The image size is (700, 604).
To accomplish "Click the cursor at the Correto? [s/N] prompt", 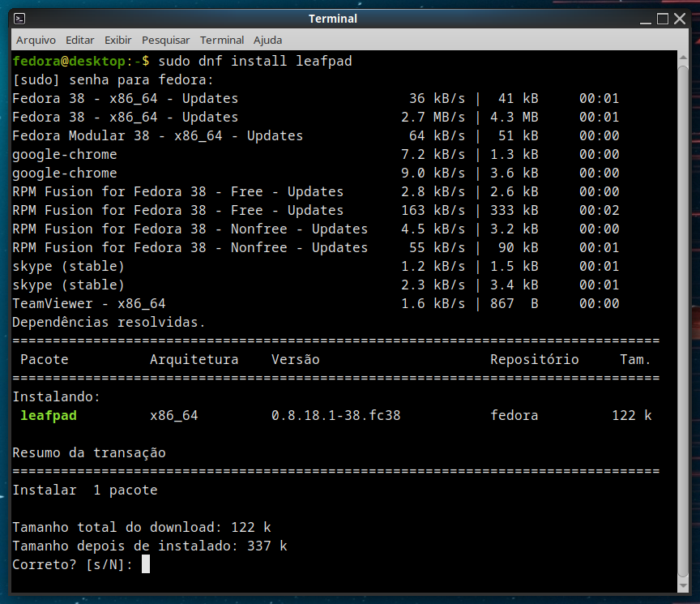I will pyautogui.click(x=146, y=564).
